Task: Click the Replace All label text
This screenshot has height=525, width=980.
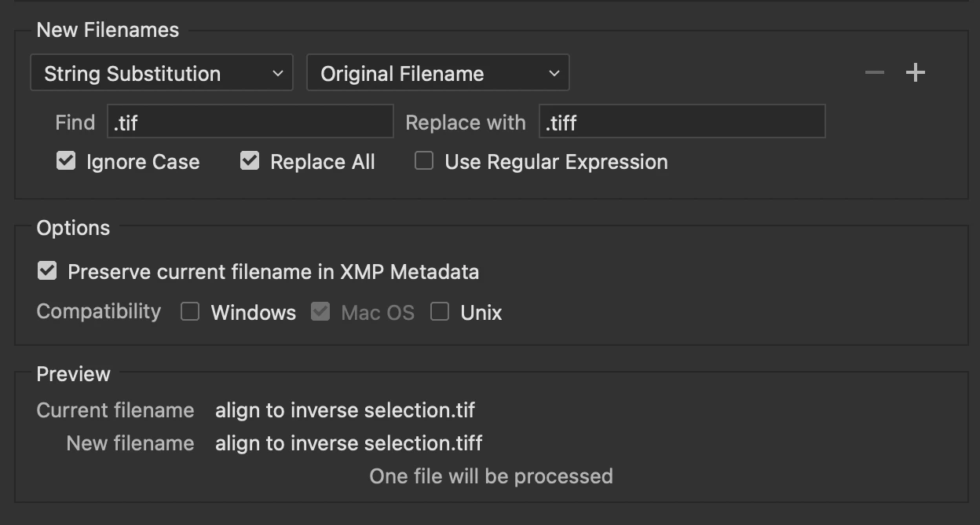Action: (x=322, y=162)
